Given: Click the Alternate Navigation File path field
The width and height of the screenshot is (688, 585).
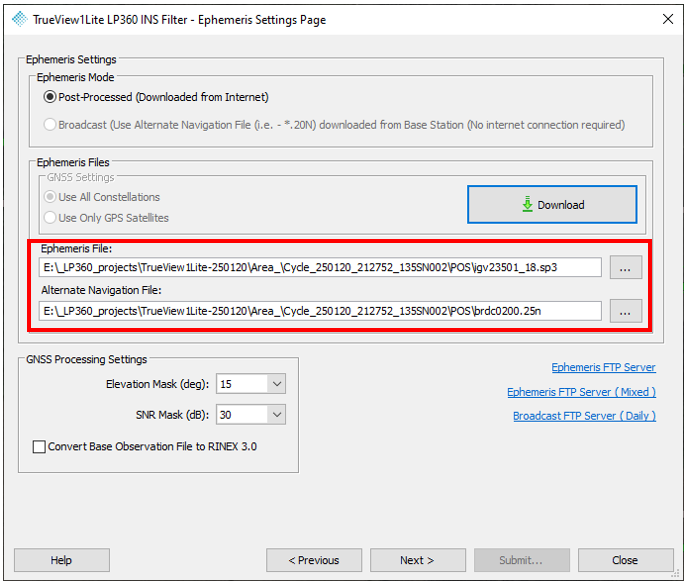Looking at the screenshot, I should point(320,311).
